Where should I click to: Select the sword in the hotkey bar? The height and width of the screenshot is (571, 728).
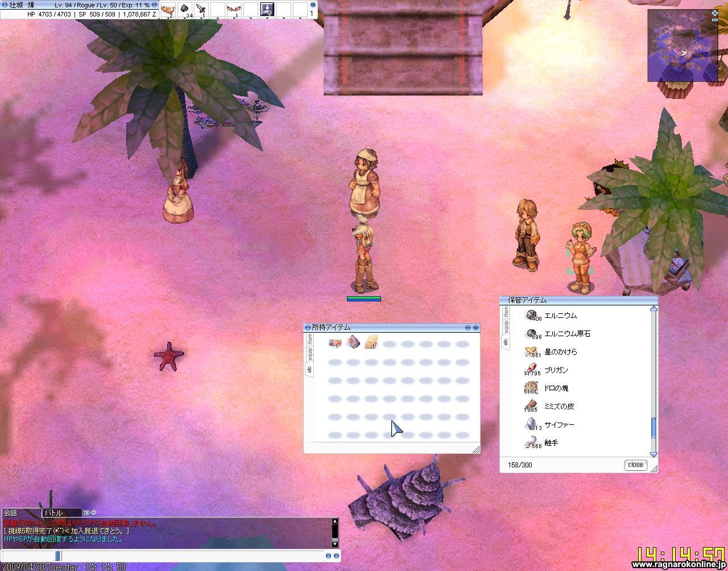[x=201, y=9]
